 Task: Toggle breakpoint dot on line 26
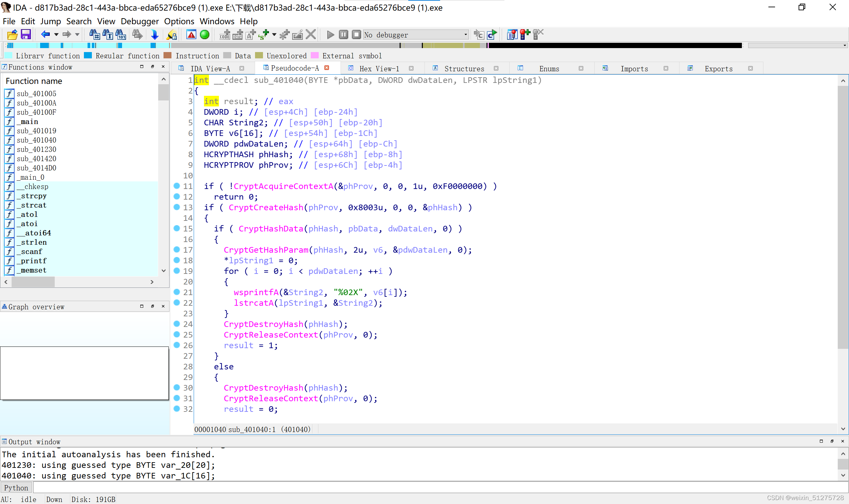[176, 345]
